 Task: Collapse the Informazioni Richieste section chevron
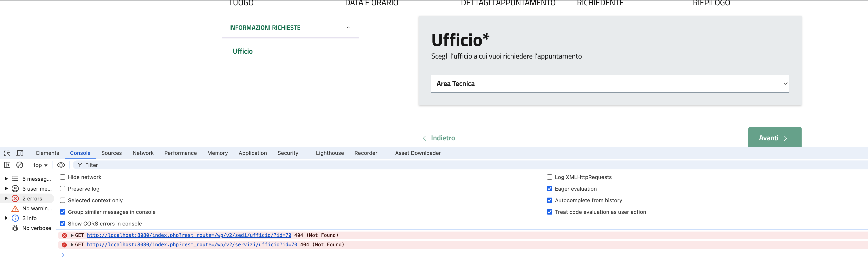click(x=348, y=28)
